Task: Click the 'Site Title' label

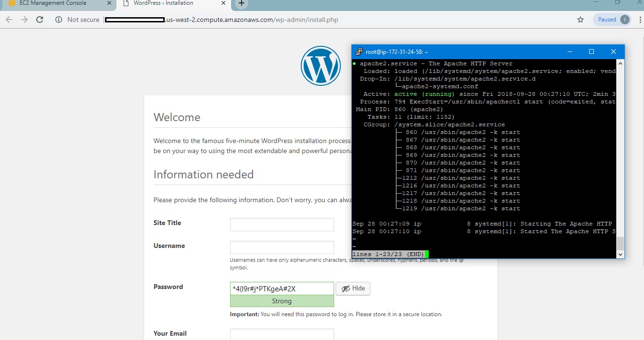Action: [x=167, y=223]
